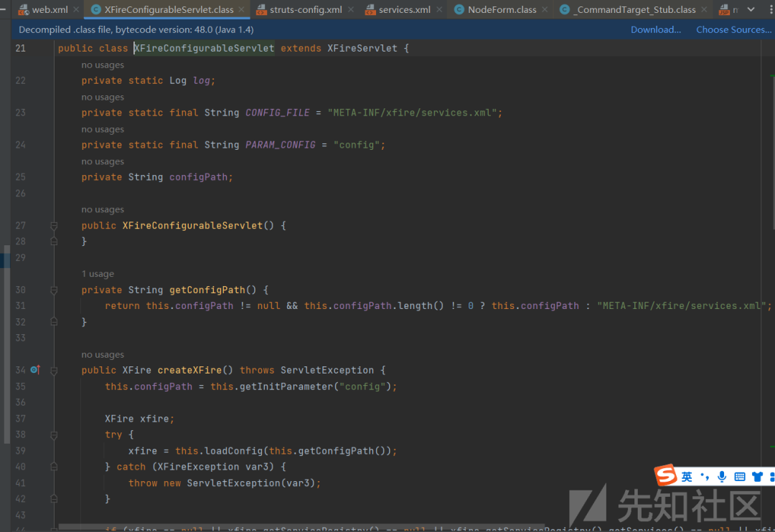Click 'no usages' hint above CONFIG_FILE
The width and height of the screenshot is (775, 532).
pos(103,97)
